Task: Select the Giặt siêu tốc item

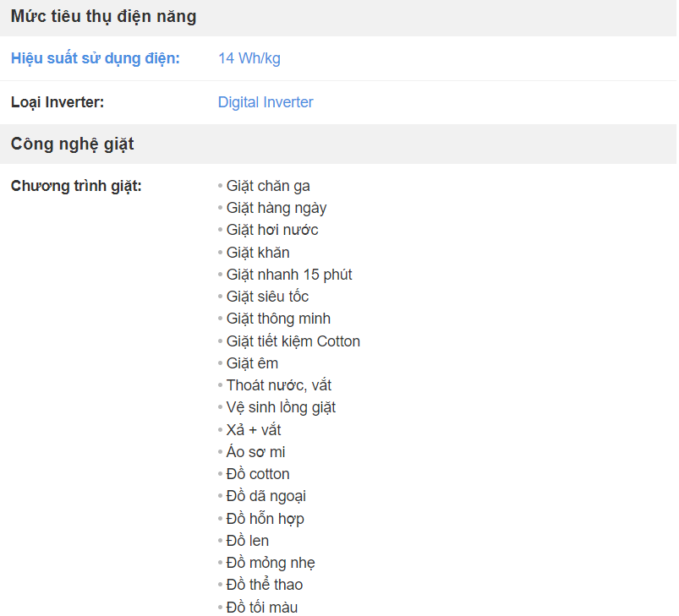Action: (267, 297)
